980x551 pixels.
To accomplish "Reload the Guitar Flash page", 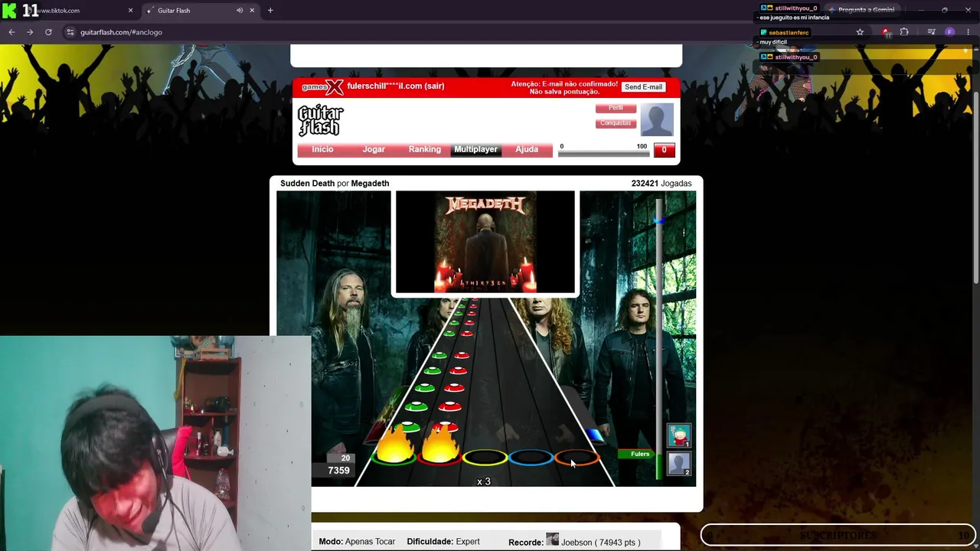I will (48, 32).
